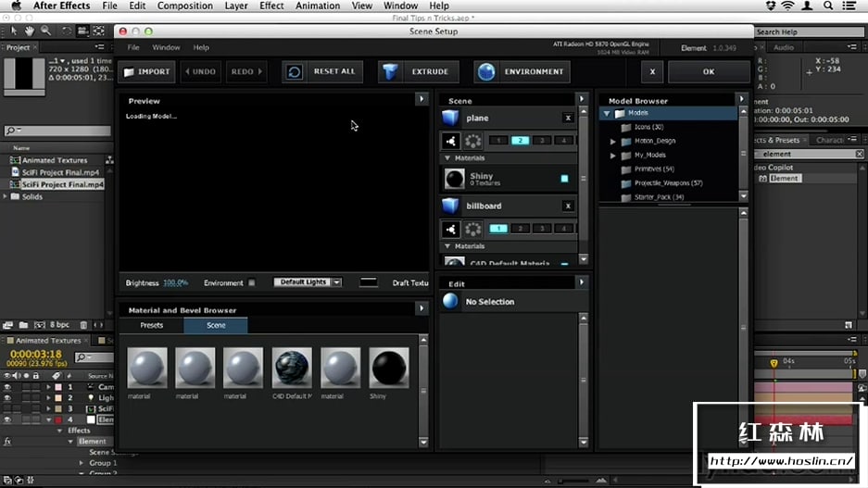Assign billboard model to group 1
Viewport: 868px width, 488px height.
(x=498, y=229)
